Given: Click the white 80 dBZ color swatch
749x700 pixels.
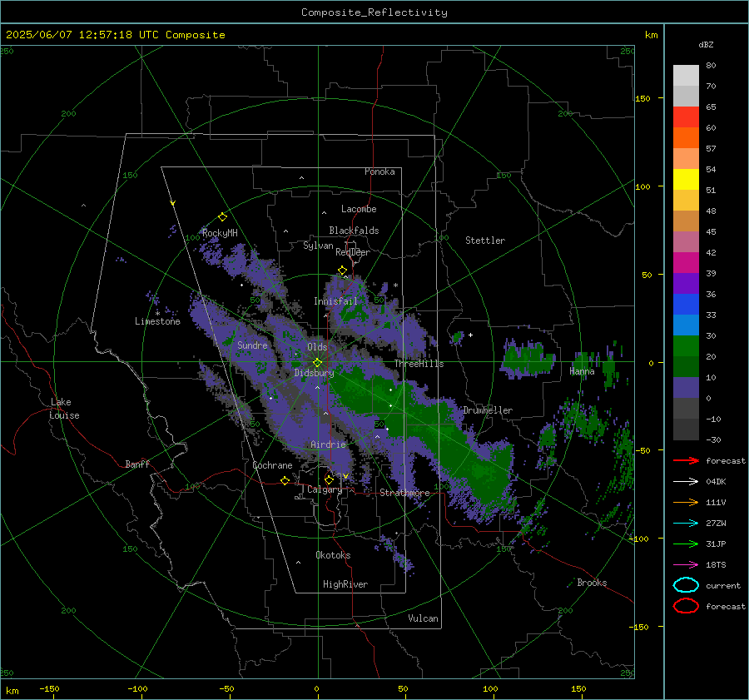Looking at the screenshot, I should click(686, 75).
